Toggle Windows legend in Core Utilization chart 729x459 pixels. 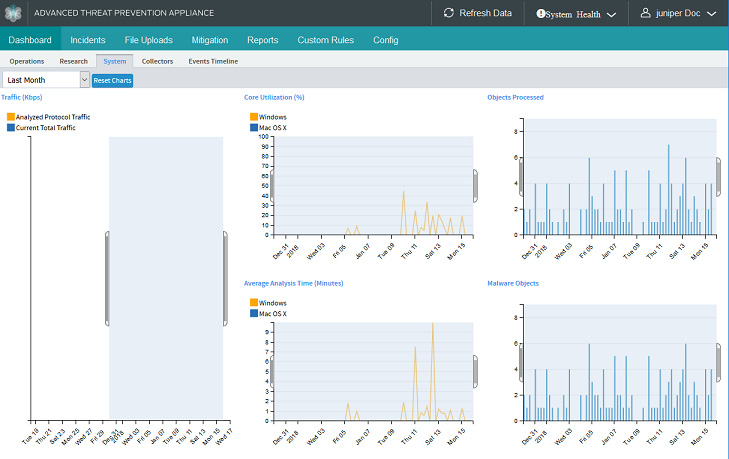point(253,117)
